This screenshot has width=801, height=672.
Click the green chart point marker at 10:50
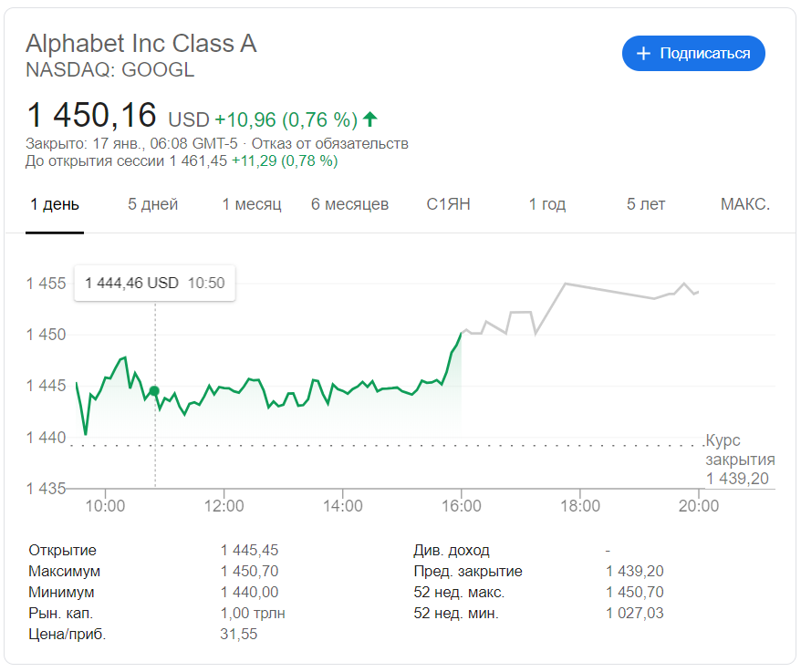pos(154,391)
